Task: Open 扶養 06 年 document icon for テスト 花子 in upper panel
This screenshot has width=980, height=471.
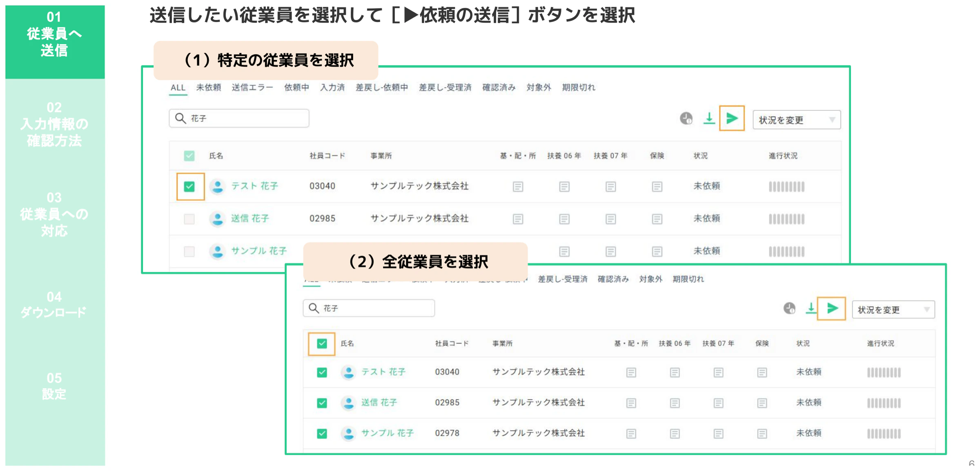Action: (564, 187)
